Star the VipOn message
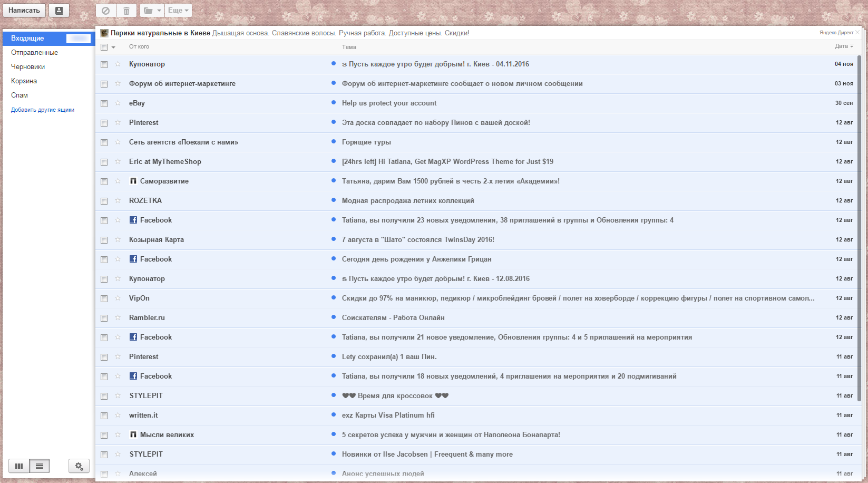 point(118,298)
